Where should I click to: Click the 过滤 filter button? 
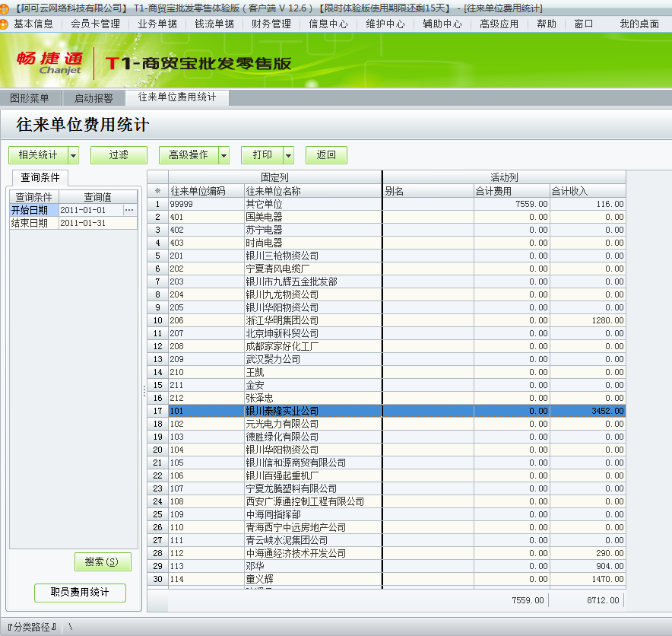tap(118, 154)
